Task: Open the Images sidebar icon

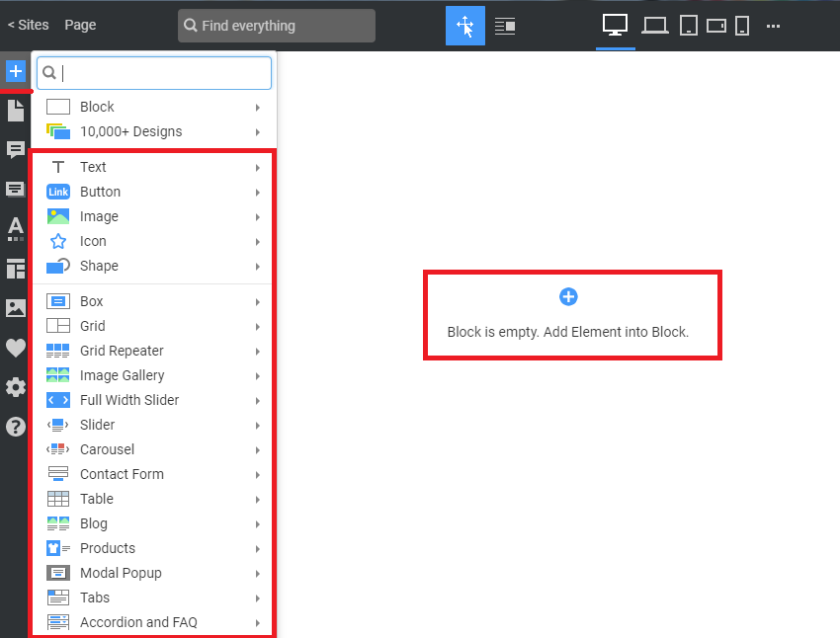Action: [16, 308]
